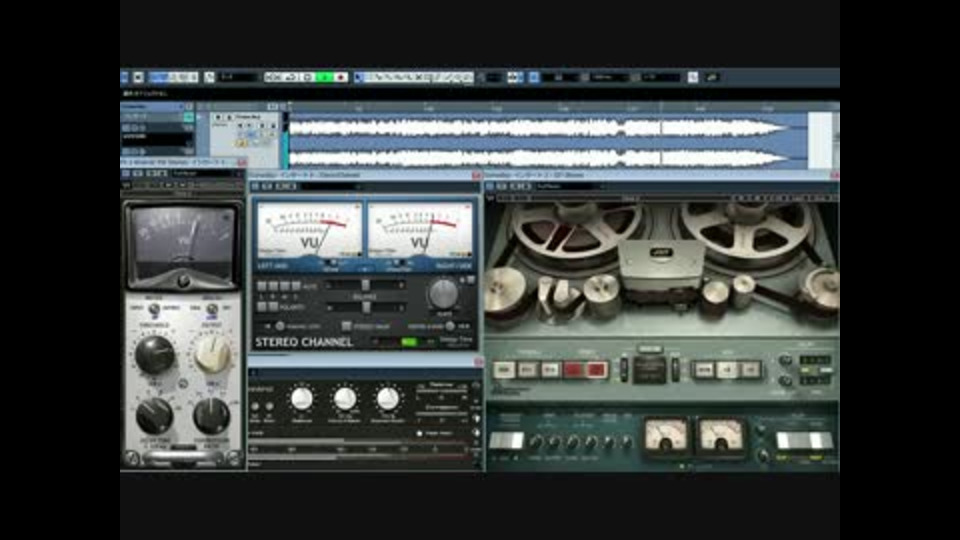Image resolution: width=960 pixels, height=540 pixels.
Task: Turn the compressor's black Threshold knob
Action: [x=154, y=354]
